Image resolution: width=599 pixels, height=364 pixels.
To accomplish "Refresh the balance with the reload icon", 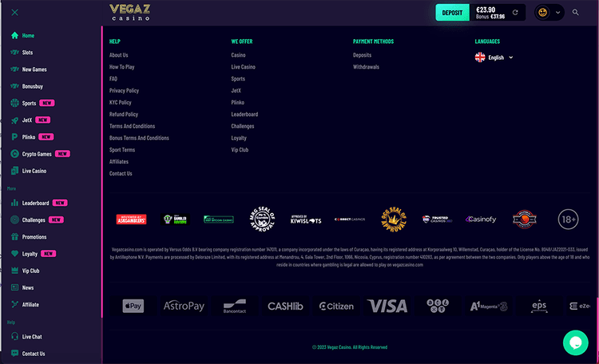I will pos(515,13).
